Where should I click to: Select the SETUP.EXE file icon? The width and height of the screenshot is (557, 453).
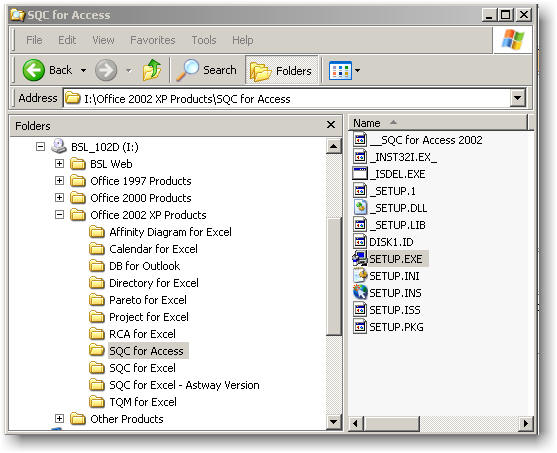pos(360,259)
